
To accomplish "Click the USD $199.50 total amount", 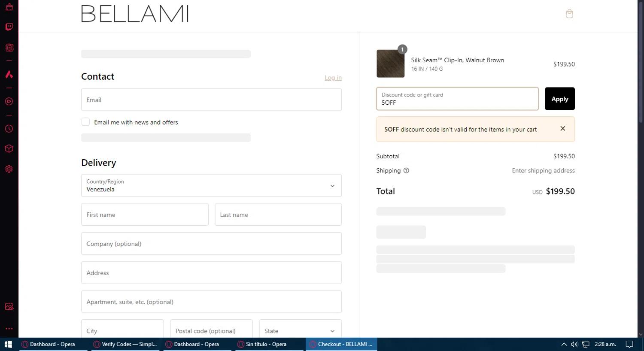I will 553,191.
